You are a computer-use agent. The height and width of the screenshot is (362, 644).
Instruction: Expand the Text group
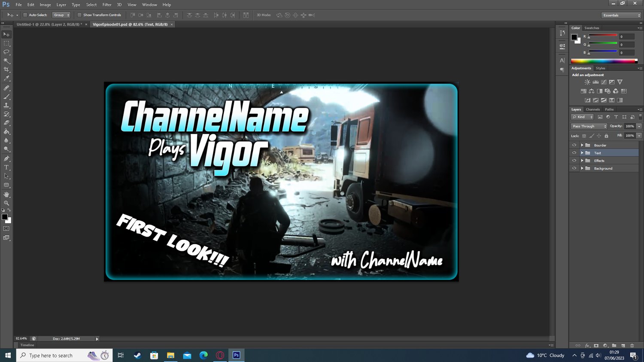click(582, 153)
